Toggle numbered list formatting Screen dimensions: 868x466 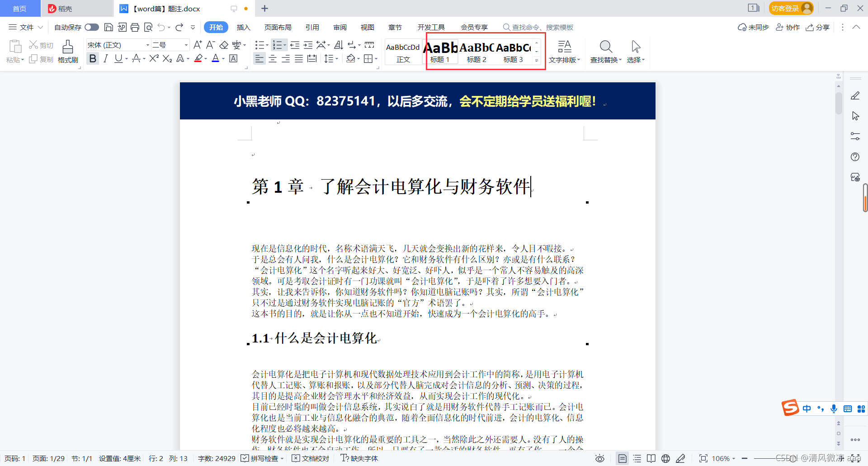[x=278, y=45]
